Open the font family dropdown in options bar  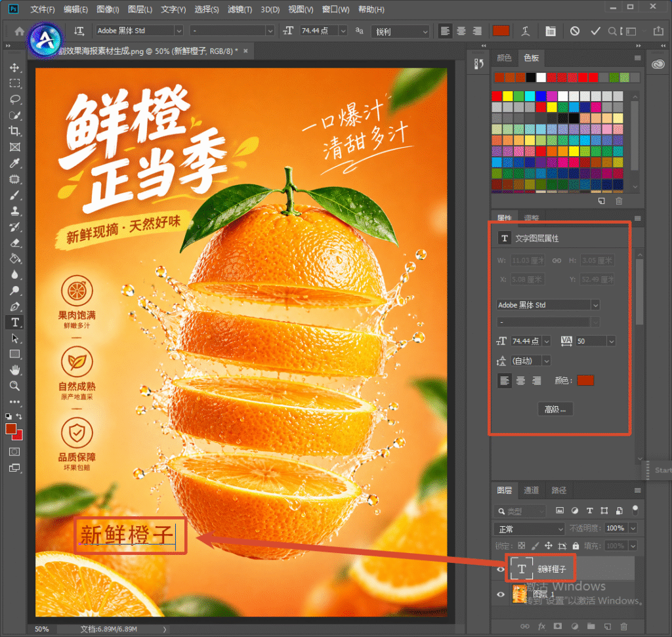pyautogui.click(x=178, y=30)
